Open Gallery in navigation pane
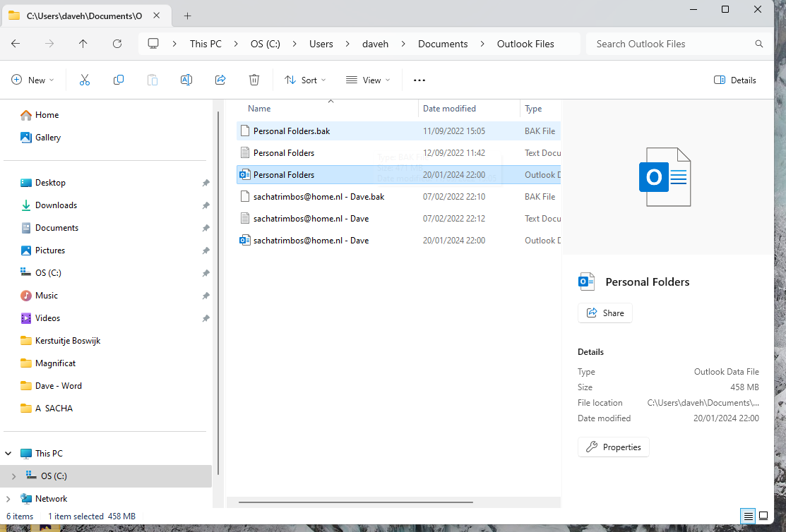The image size is (786, 532). pyautogui.click(x=40, y=138)
